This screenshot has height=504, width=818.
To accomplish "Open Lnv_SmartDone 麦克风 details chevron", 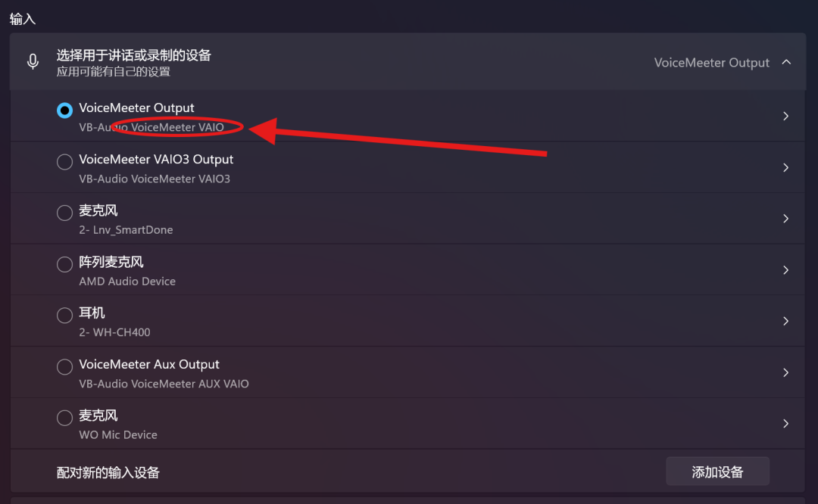I will tap(786, 219).
